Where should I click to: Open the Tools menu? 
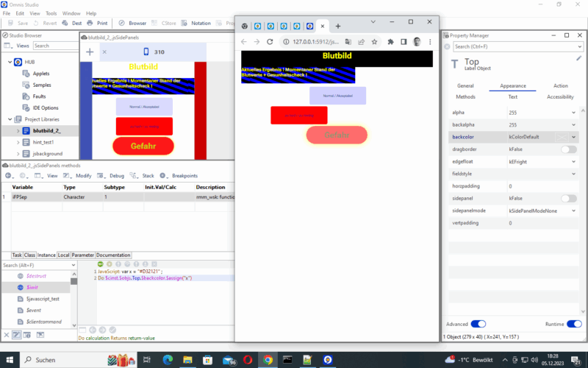click(51, 13)
